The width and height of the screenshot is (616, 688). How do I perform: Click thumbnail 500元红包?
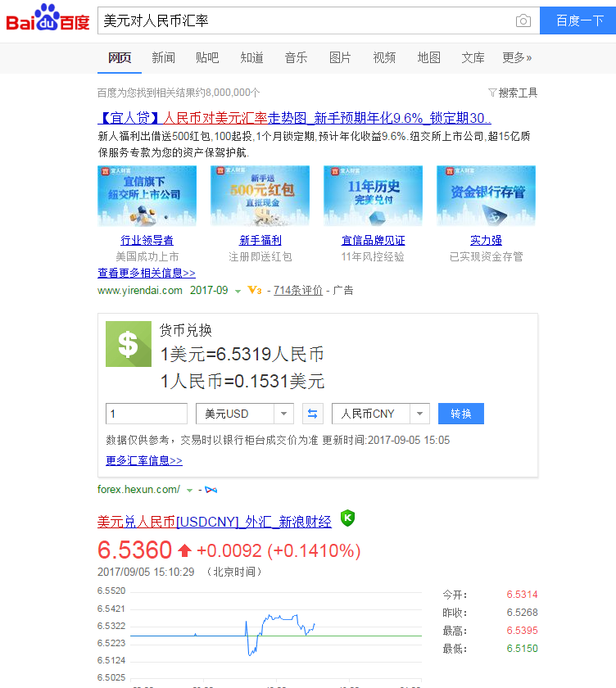point(260,196)
